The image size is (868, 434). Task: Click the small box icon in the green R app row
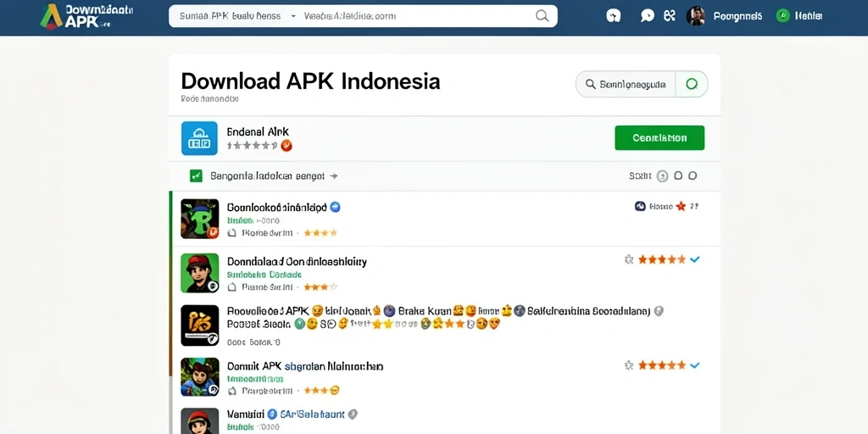(x=232, y=233)
